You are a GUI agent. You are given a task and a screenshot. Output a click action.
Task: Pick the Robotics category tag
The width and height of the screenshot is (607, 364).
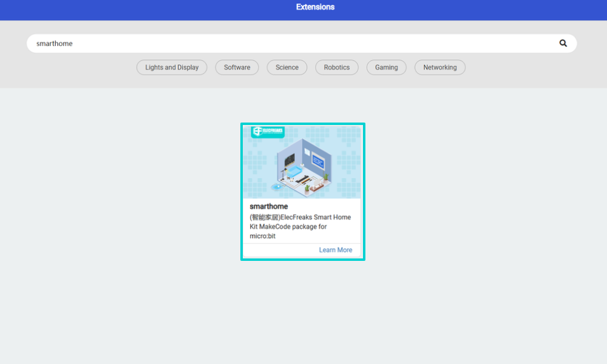click(x=337, y=67)
